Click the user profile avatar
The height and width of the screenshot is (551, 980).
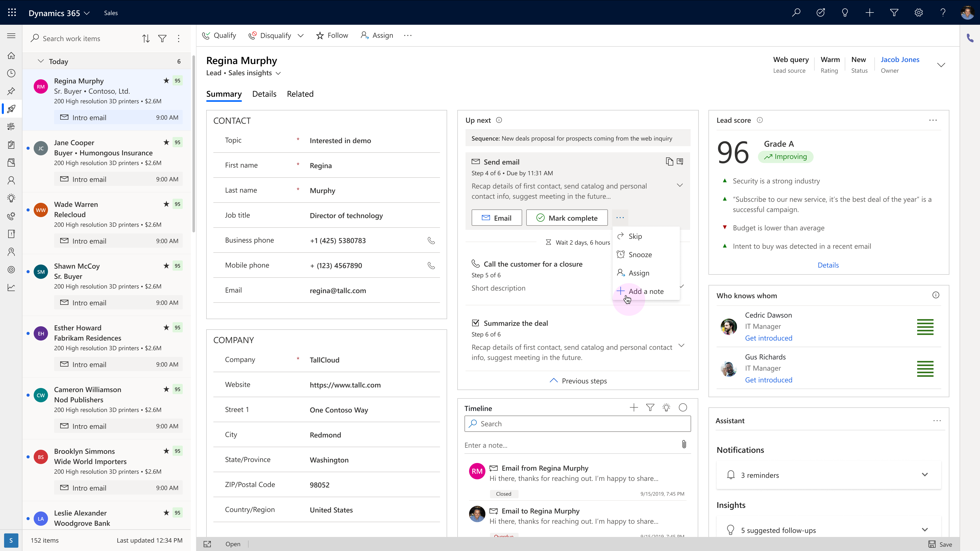967,12
